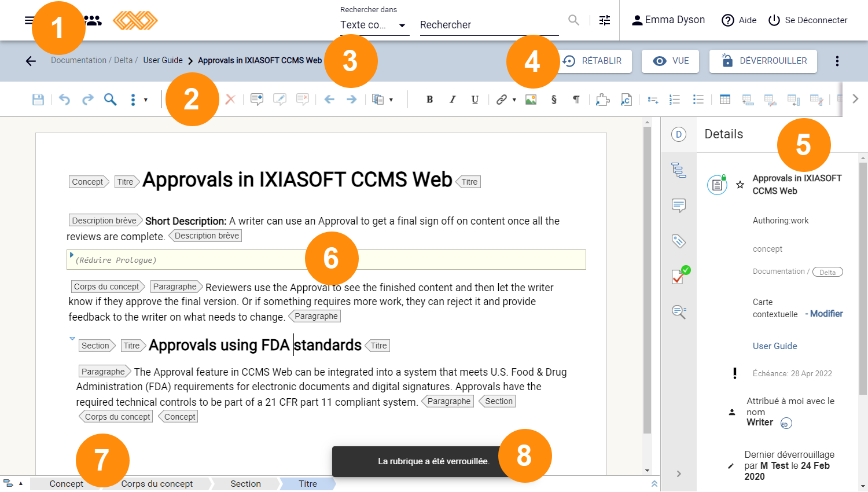
Task: Go back using the left arrow
Action: (31, 61)
